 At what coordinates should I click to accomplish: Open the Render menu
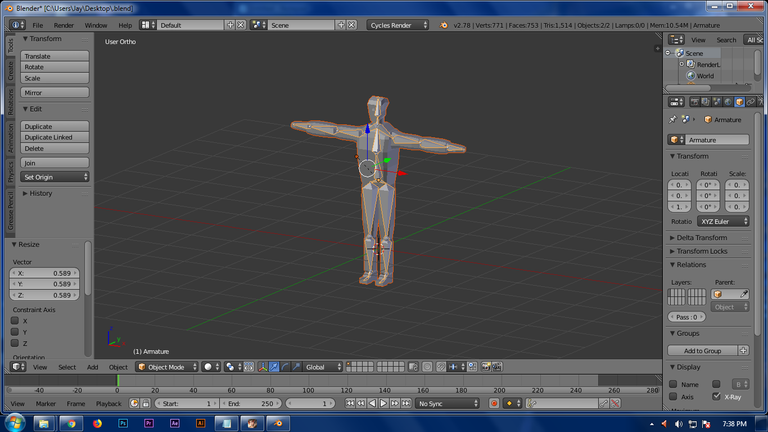click(64, 25)
